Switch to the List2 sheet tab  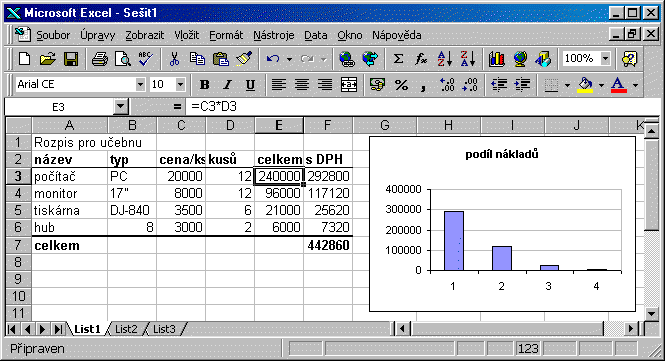tap(126, 329)
